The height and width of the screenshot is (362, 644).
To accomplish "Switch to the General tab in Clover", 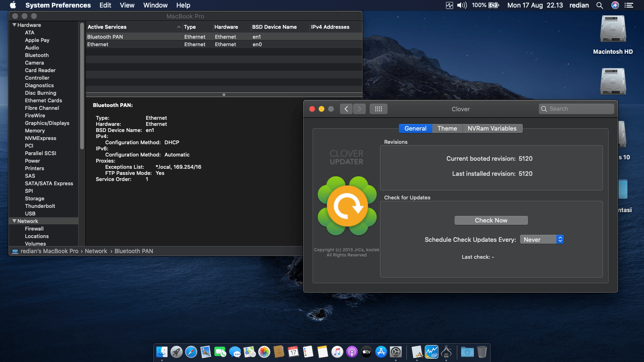I will pyautogui.click(x=415, y=128).
